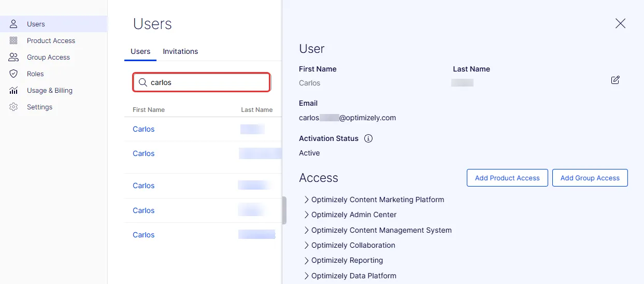The width and height of the screenshot is (644, 284).
Task: Open Users in the sidebar
Action: 53,24
